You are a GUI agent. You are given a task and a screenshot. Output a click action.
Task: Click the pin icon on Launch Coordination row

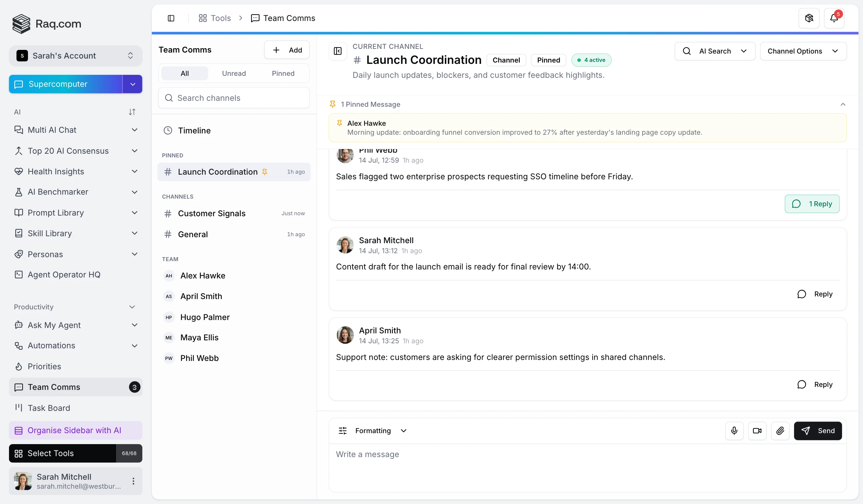pyautogui.click(x=265, y=172)
